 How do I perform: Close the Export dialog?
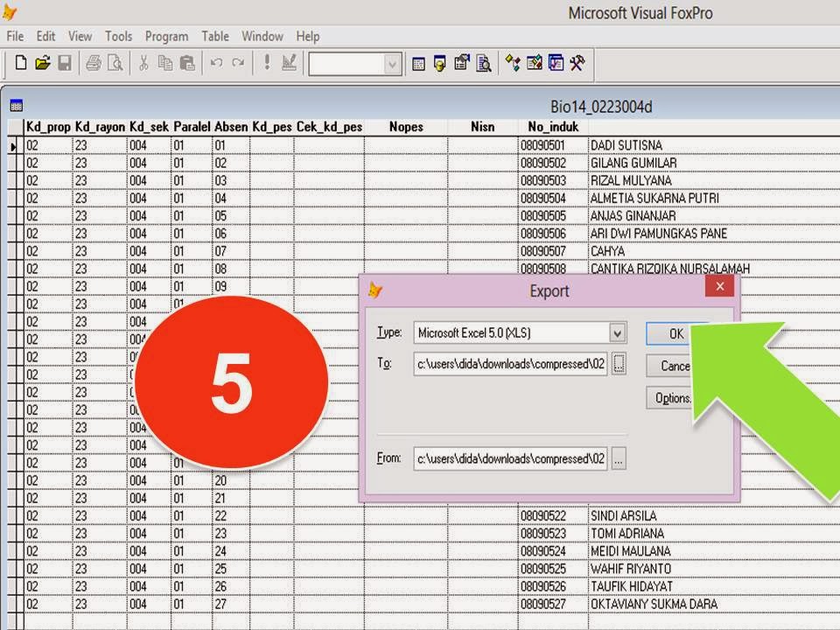click(x=720, y=287)
